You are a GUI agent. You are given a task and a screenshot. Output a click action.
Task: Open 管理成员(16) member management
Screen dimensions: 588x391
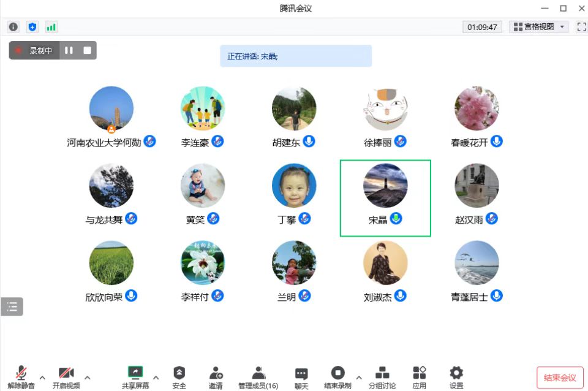258,373
